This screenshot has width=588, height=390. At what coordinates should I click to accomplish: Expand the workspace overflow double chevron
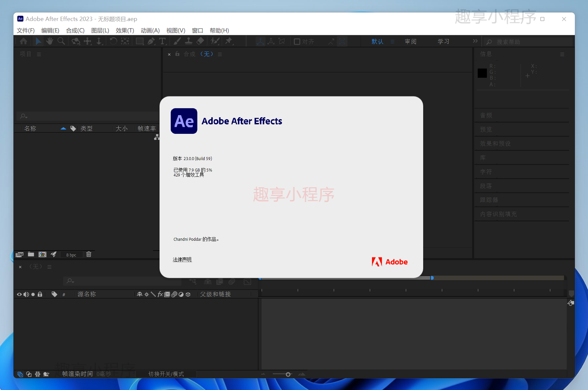pyautogui.click(x=475, y=41)
